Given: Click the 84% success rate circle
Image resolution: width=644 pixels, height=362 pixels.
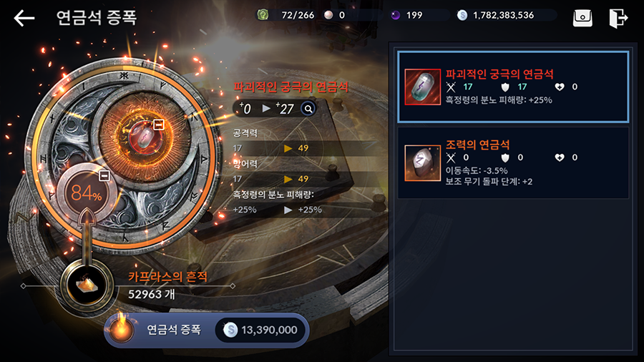Looking at the screenshot, I should tap(86, 193).
